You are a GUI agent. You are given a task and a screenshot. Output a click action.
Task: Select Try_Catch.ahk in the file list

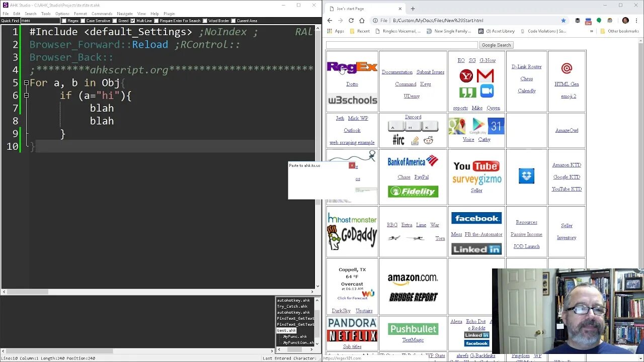pos(292,306)
